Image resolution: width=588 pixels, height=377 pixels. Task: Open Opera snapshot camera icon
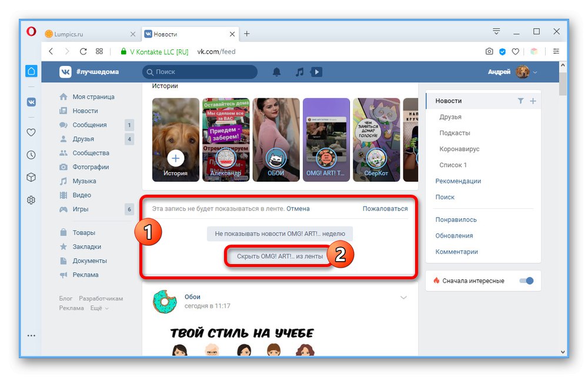[x=489, y=51]
